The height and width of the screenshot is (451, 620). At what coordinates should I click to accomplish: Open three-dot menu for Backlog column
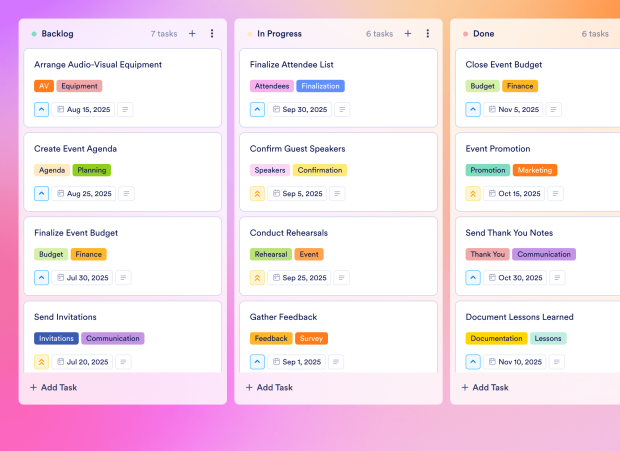(x=212, y=34)
